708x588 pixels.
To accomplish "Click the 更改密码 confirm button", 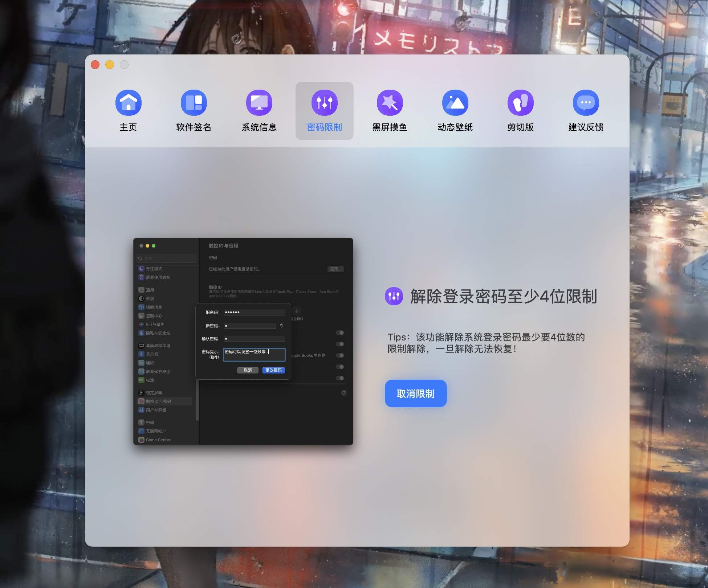I will pos(273,370).
